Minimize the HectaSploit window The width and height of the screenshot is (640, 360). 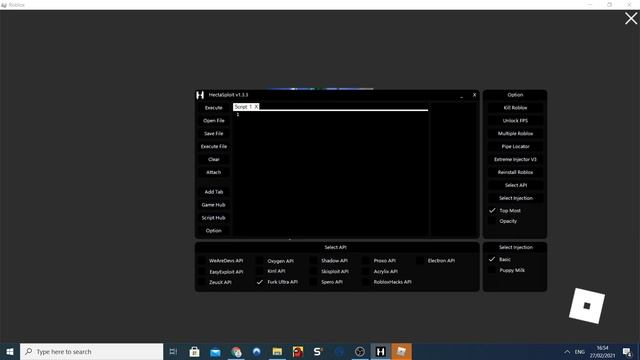[x=462, y=96]
